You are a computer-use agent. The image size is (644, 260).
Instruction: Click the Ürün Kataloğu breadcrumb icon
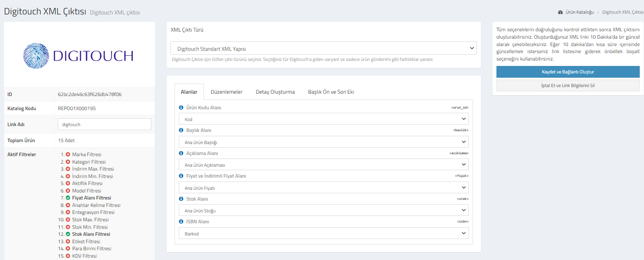[x=560, y=12]
